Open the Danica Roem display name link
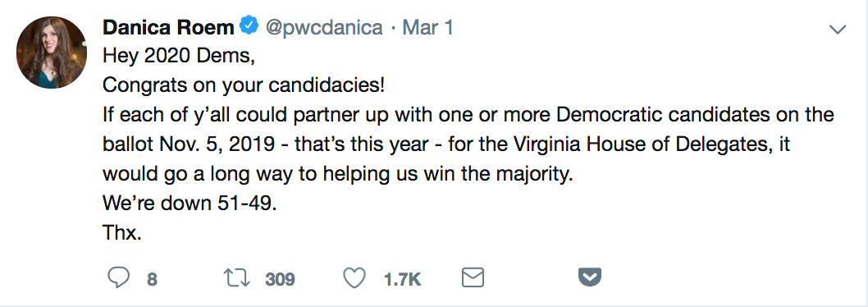 click(x=168, y=26)
